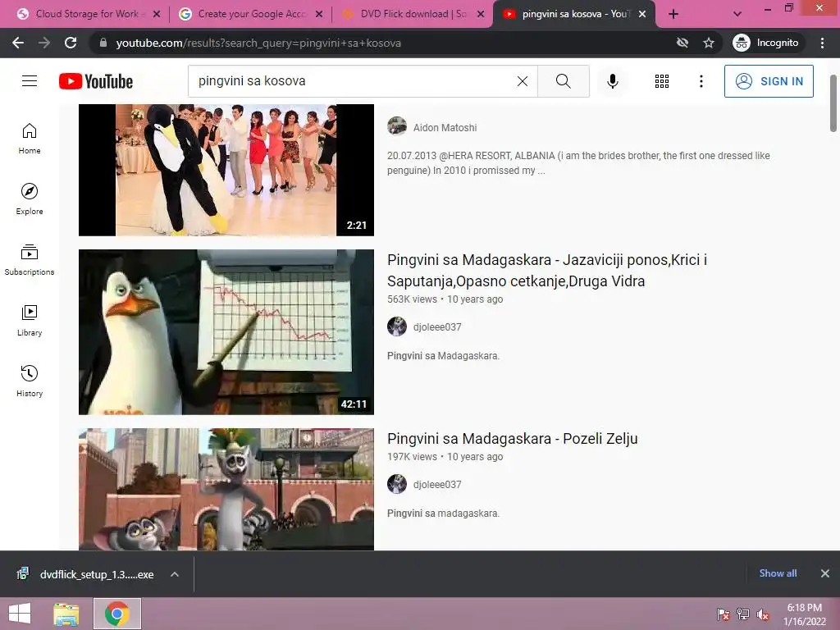
Task: Open Library in the sidebar
Action: point(30,321)
